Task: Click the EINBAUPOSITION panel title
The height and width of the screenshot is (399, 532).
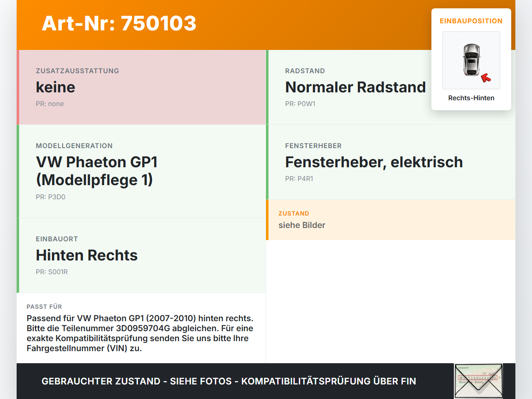Action: click(x=471, y=21)
